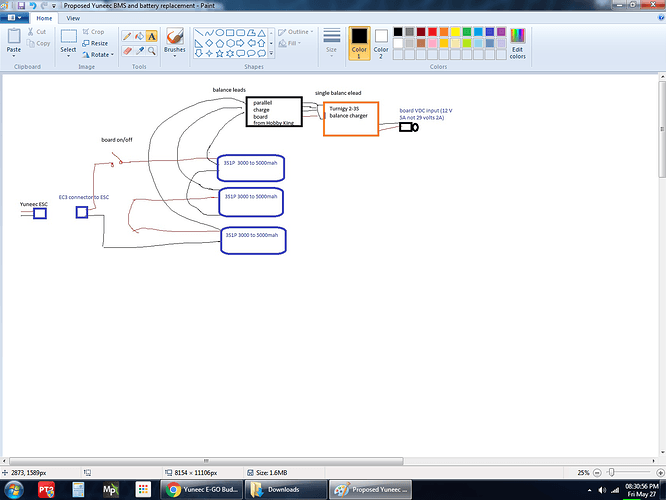The image size is (666, 500).
Task: Select the Pencil tool
Action: click(x=127, y=35)
